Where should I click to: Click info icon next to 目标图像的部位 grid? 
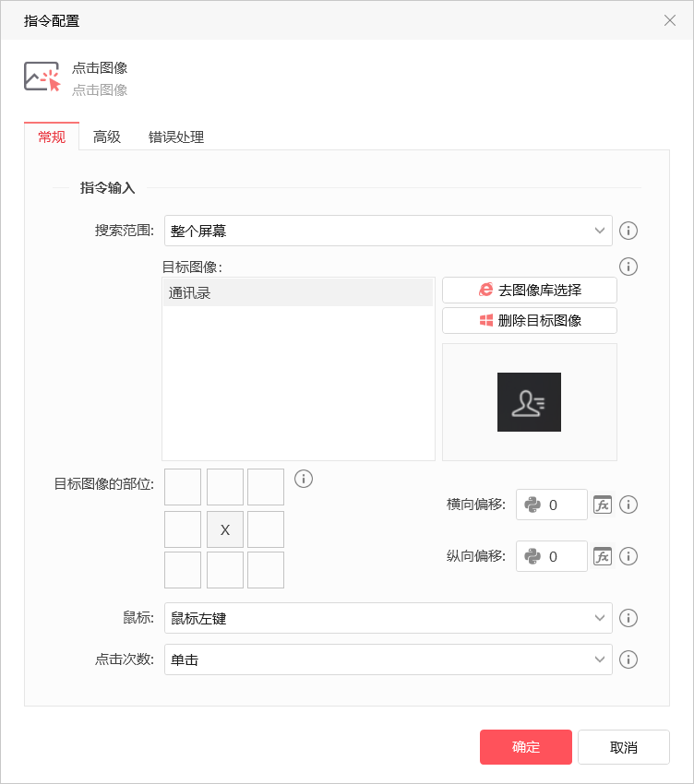304,479
